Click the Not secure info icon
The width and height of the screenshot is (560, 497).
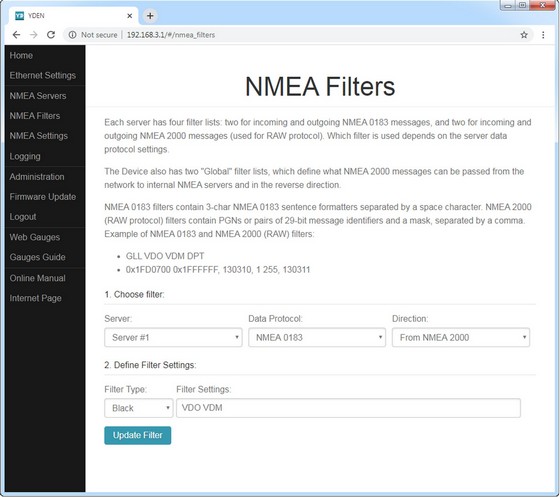coord(72,35)
